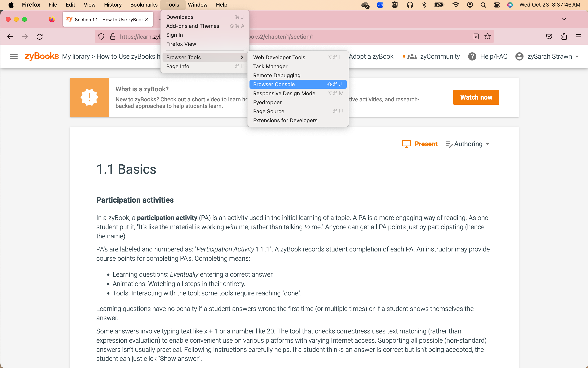The image size is (588, 368).
Task: Open Page Info menu item
Action: point(205,66)
